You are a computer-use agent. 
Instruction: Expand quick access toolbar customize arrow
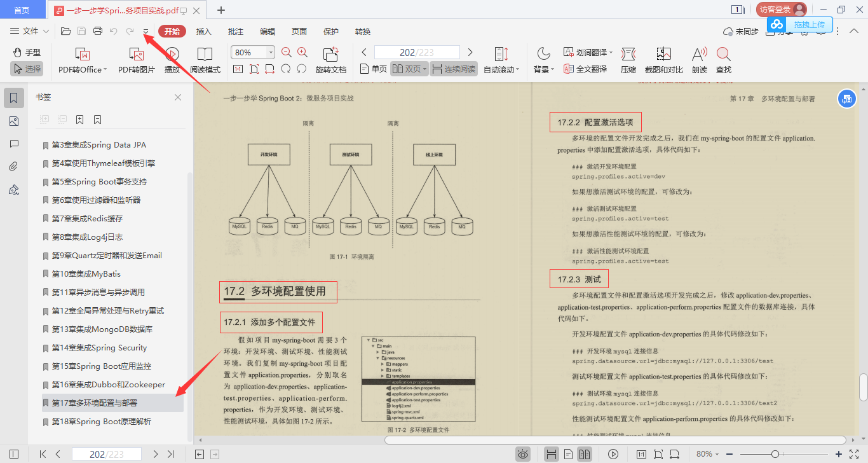click(x=146, y=31)
